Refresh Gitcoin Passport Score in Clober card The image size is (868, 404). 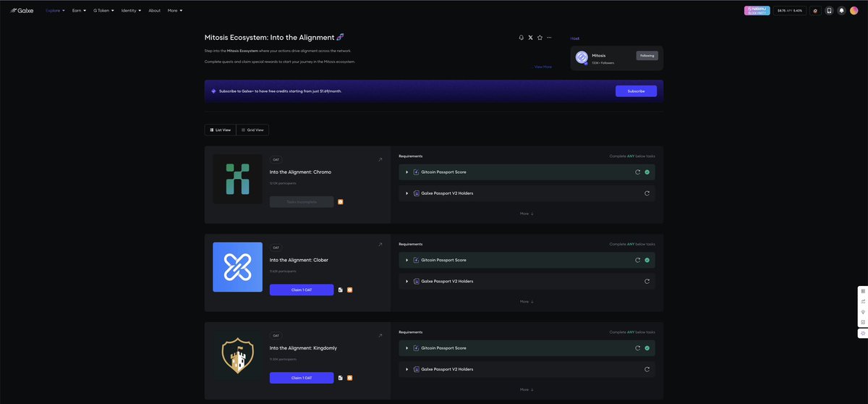point(637,260)
